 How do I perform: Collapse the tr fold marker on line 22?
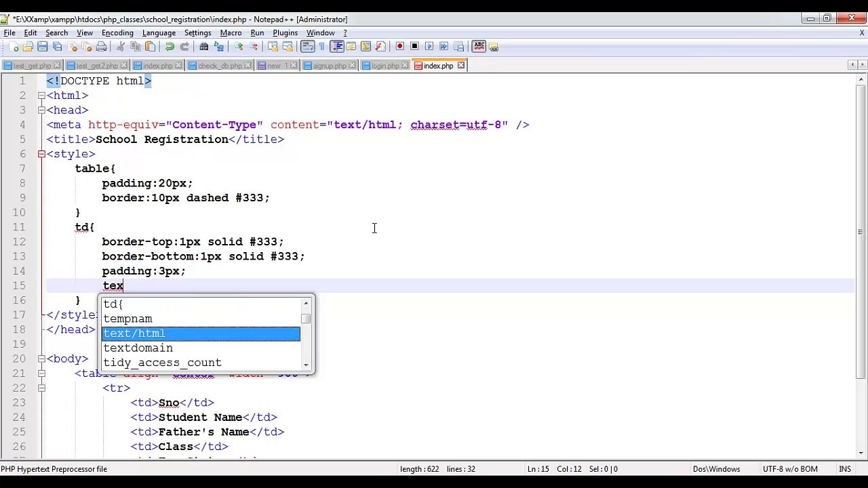(41, 388)
